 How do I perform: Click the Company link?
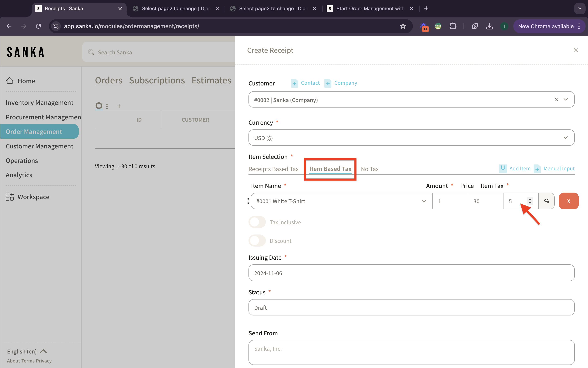click(345, 83)
